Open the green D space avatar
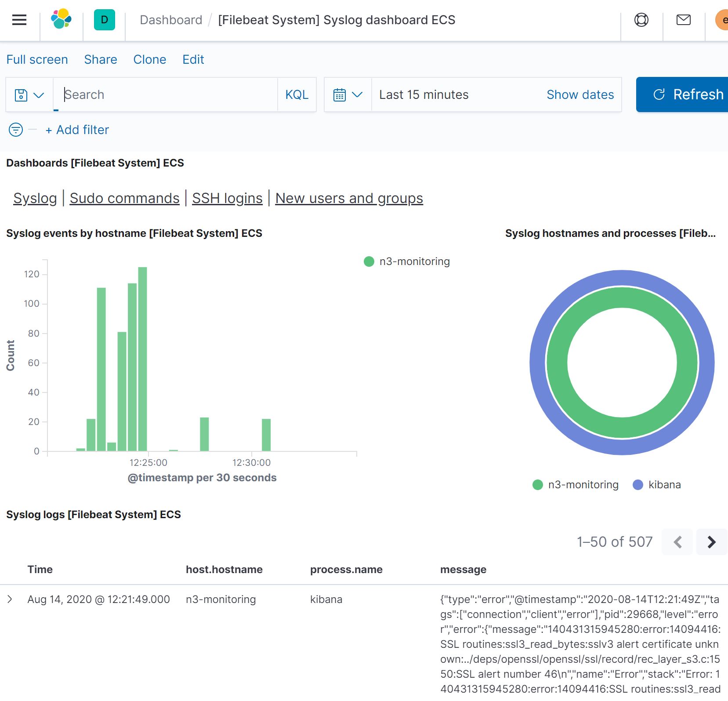728x701 pixels. tap(105, 20)
